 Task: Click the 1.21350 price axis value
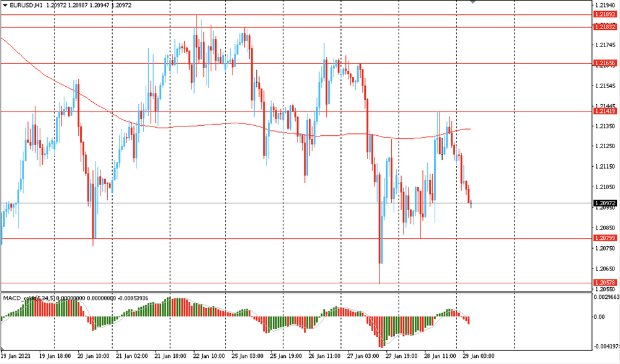(x=605, y=127)
